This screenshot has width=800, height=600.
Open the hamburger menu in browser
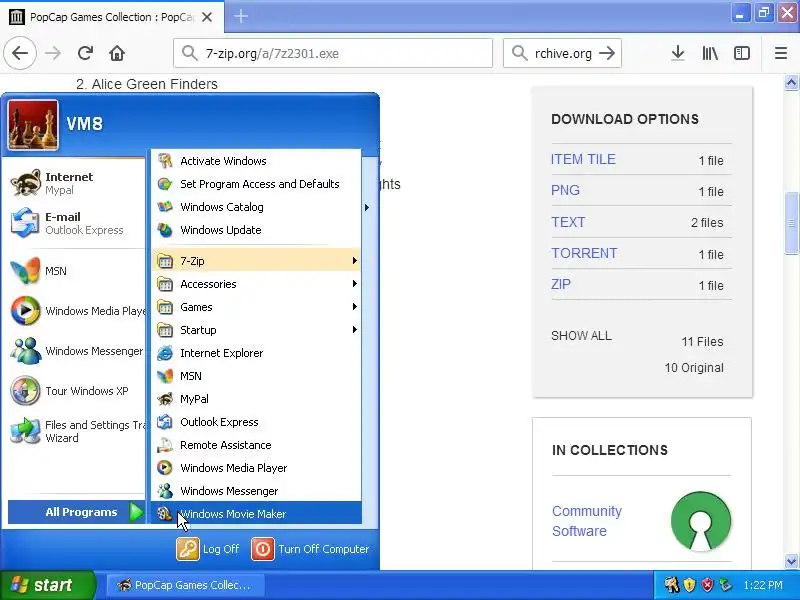pyautogui.click(x=781, y=53)
